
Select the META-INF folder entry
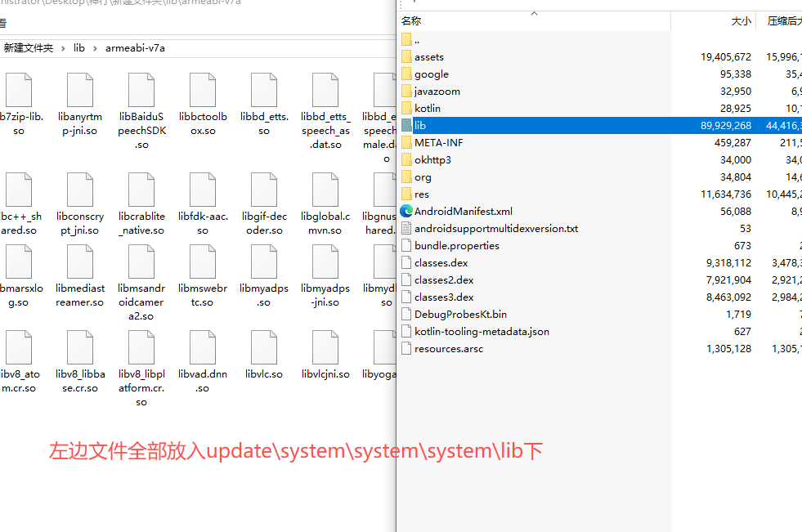click(438, 142)
